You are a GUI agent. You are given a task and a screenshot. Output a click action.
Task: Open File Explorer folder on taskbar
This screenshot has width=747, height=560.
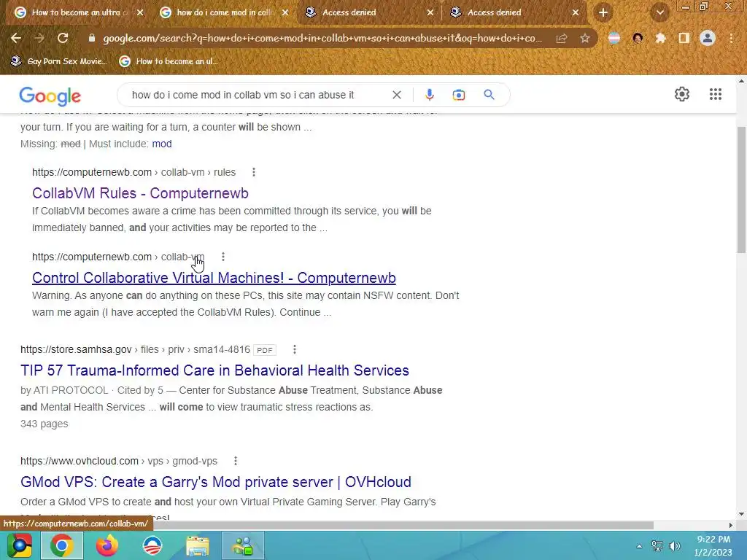(198, 545)
